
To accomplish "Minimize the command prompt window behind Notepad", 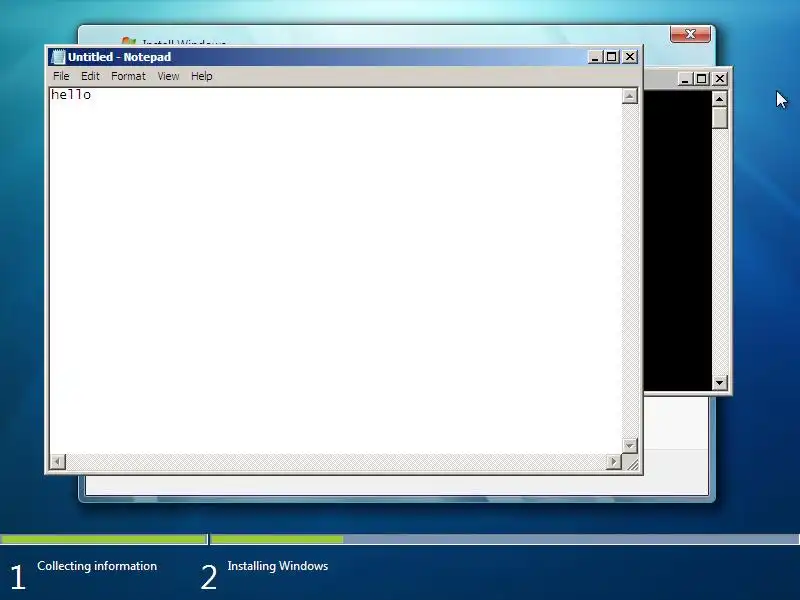I will [685, 79].
